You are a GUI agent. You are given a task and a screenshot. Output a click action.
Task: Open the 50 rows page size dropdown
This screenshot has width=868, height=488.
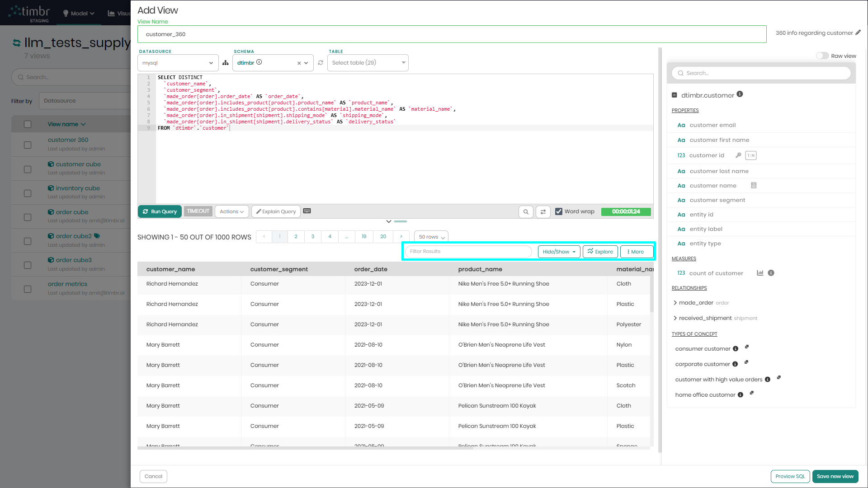click(431, 237)
